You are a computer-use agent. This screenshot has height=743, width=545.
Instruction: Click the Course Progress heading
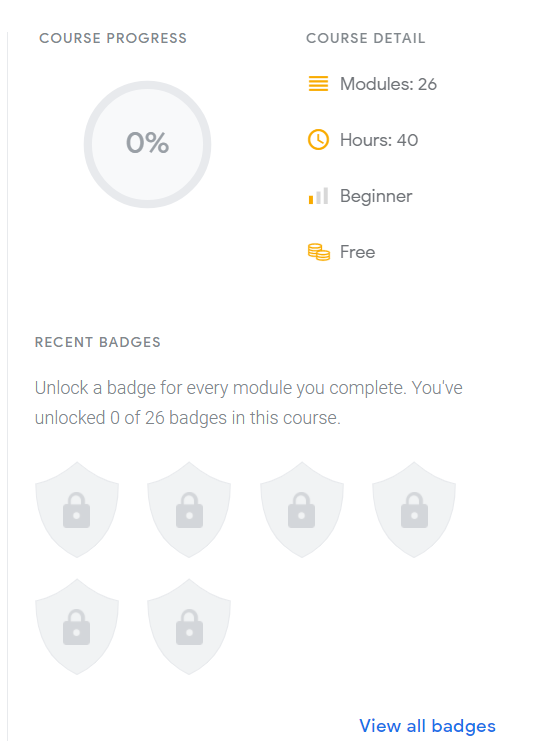click(x=113, y=38)
